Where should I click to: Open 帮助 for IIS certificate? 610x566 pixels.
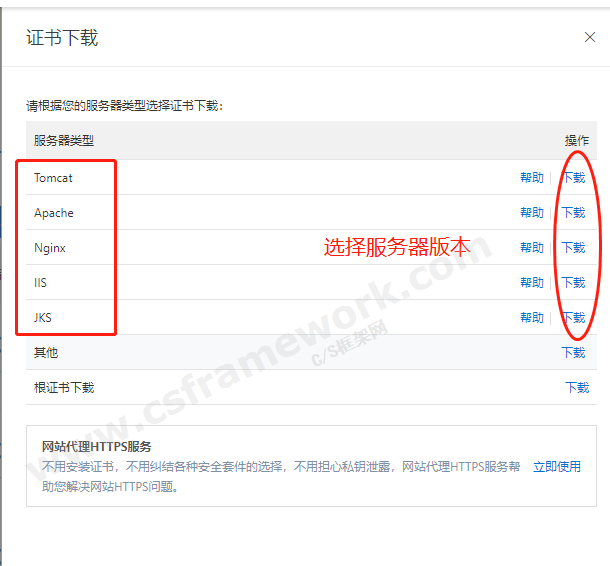(x=532, y=283)
